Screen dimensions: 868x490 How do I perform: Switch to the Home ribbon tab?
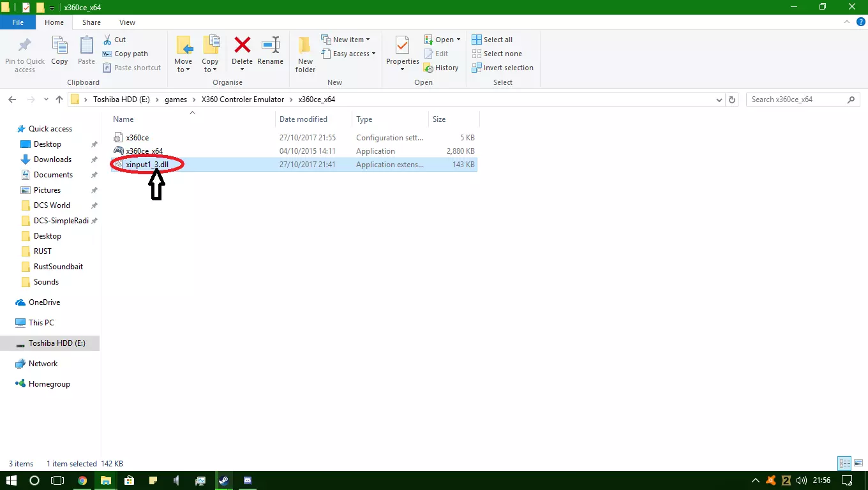click(x=54, y=22)
